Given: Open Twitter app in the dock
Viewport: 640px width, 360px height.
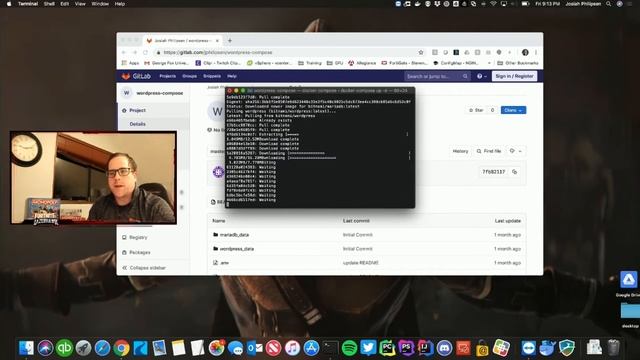Looking at the screenshot, I should point(368,348).
